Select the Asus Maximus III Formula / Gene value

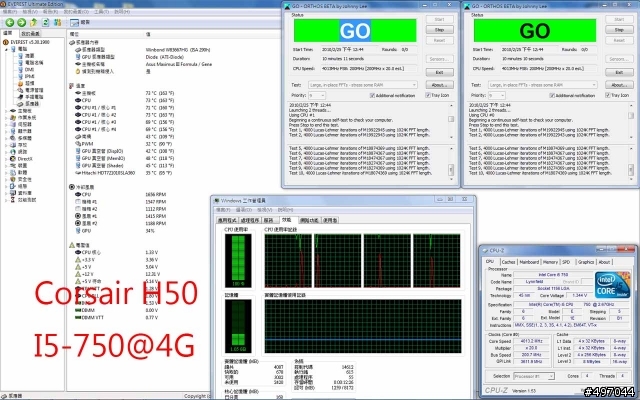click(x=178, y=64)
